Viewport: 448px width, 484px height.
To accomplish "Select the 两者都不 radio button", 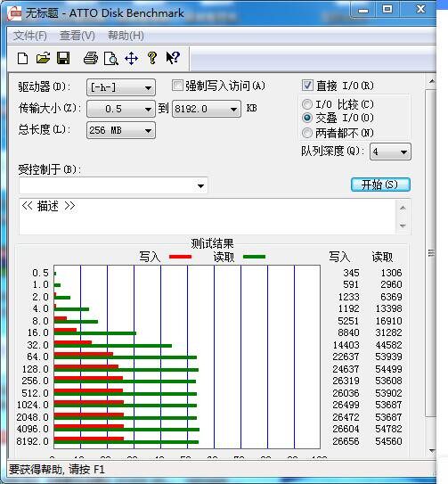I will 307,133.
